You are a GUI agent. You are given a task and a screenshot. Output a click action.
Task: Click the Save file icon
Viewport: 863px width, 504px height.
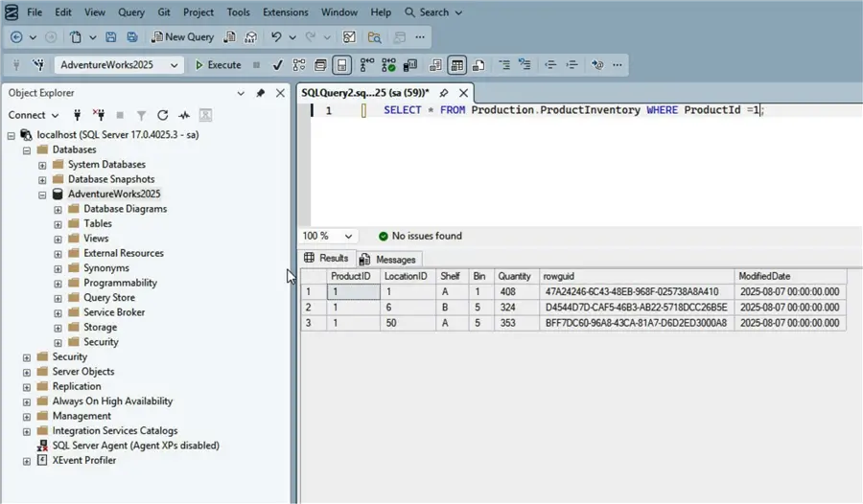[x=110, y=36]
